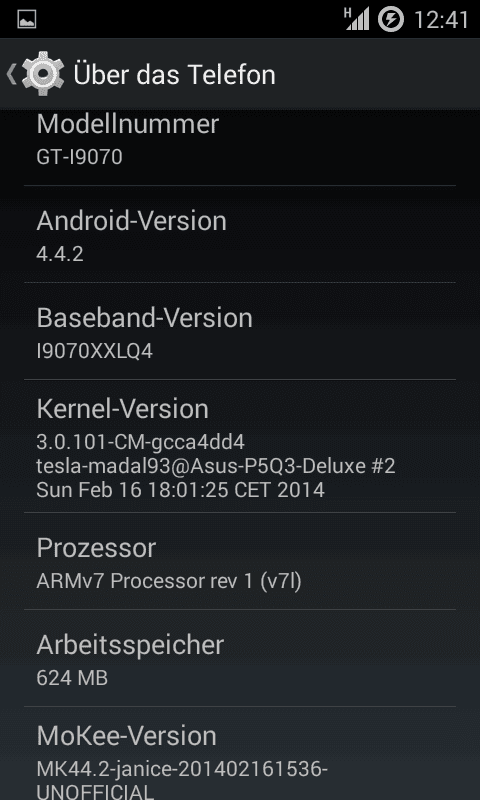The height and width of the screenshot is (800, 480).
Task: Tap the 12:41 clock in status bar
Action: [441, 20]
